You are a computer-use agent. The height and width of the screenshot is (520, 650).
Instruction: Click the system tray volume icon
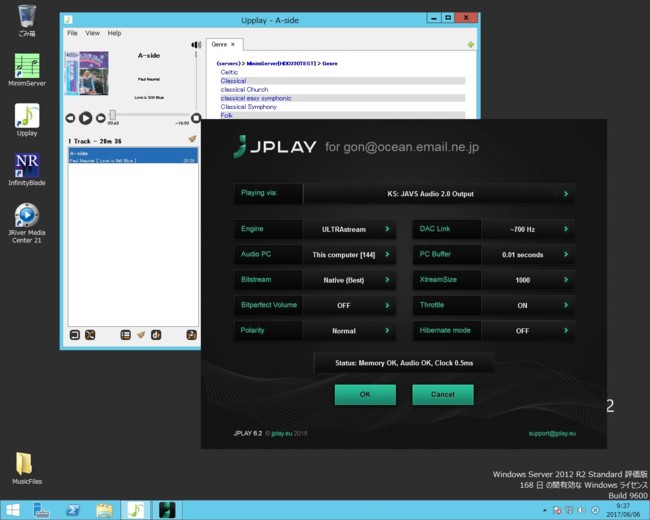click(582, 510)
